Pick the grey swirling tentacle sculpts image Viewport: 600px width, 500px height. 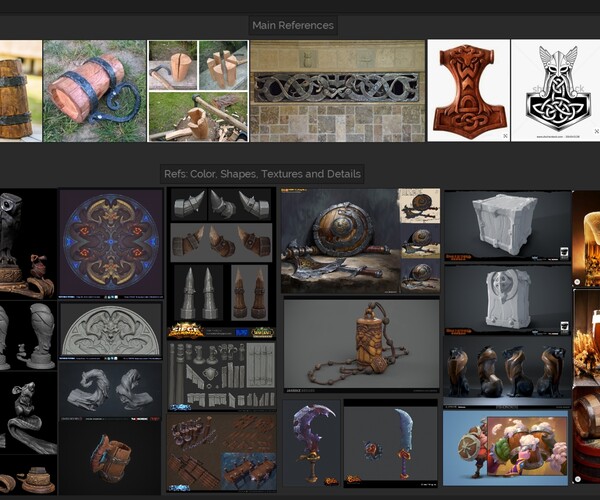pos(111,392)
